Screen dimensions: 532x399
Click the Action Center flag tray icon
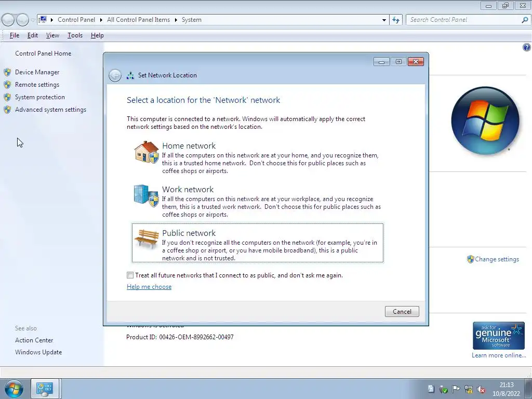click(x=456, y=389)
